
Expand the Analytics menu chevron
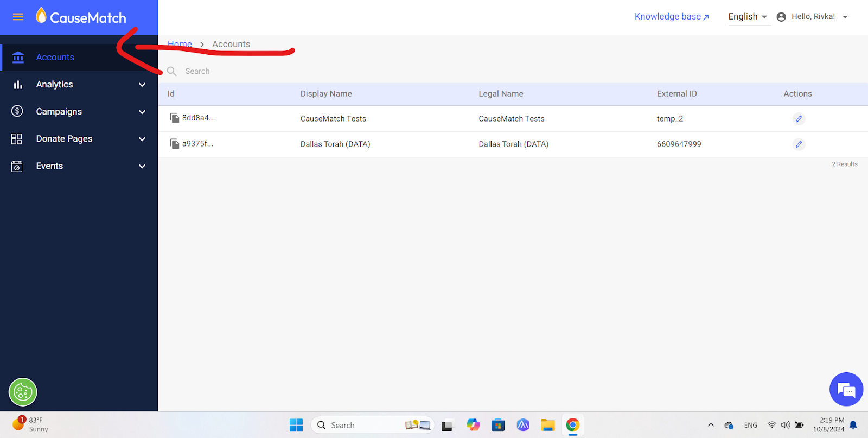click(142, 85)
